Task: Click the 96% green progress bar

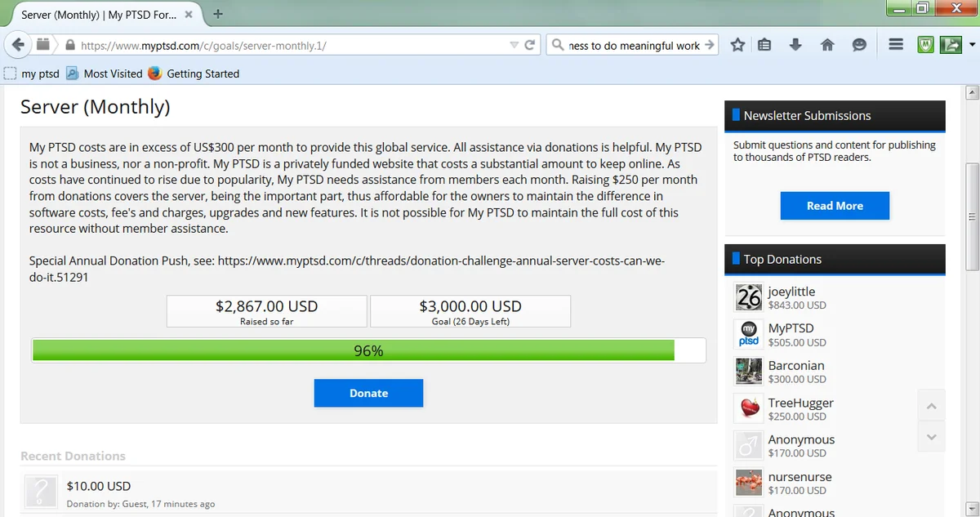Action: click(x=368, y=350)
